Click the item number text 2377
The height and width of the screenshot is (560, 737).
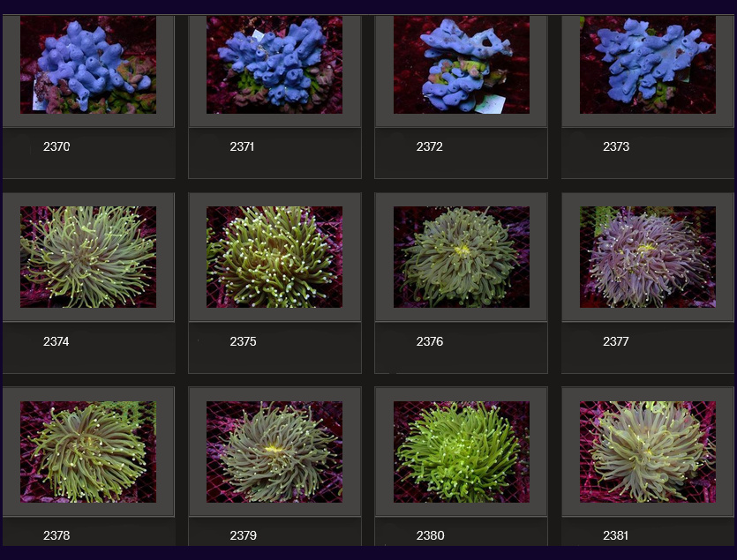pyautogui.click(x=616, y=341)
